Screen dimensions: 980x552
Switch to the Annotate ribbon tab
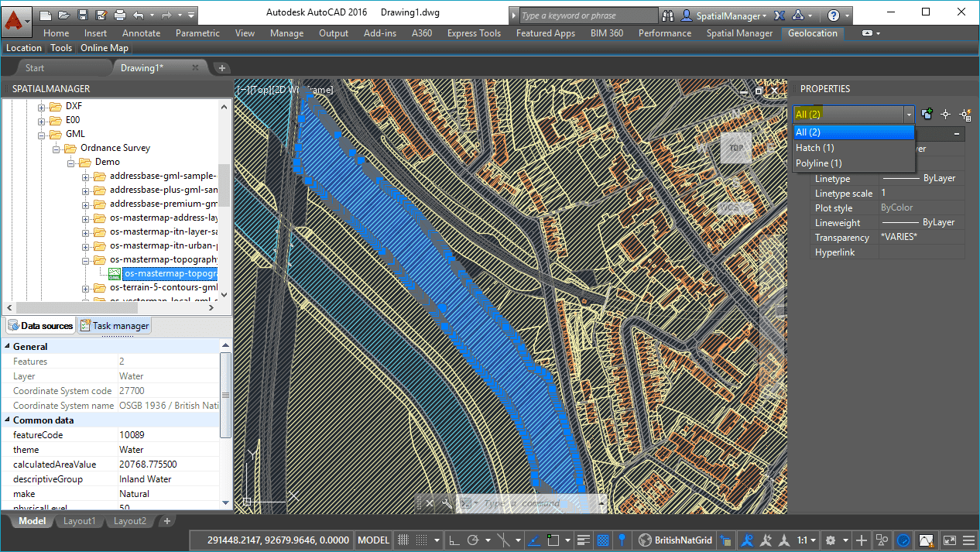click(x=141, y=33)
